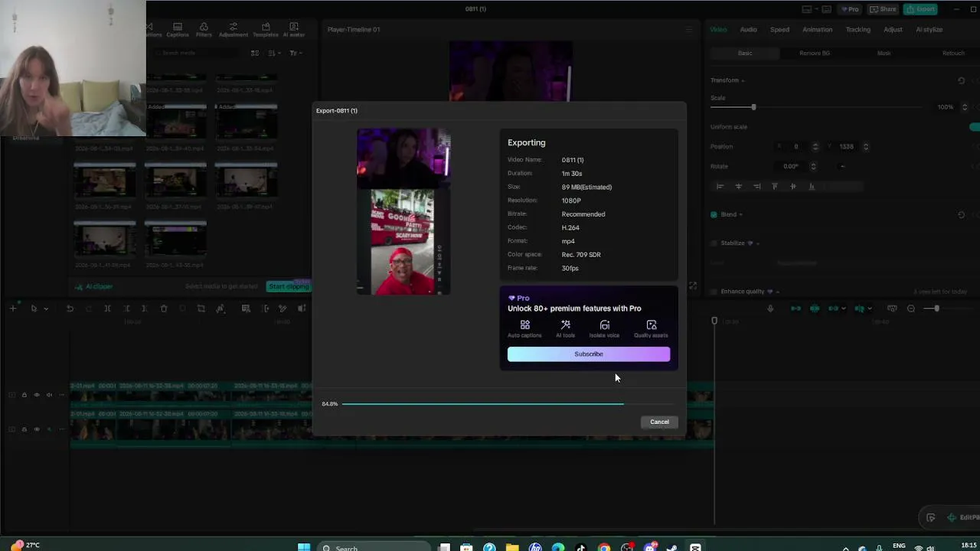Viewport: 980px width, 551px height.
Task: Reset the Transform settings
Action: pos(961,80)
